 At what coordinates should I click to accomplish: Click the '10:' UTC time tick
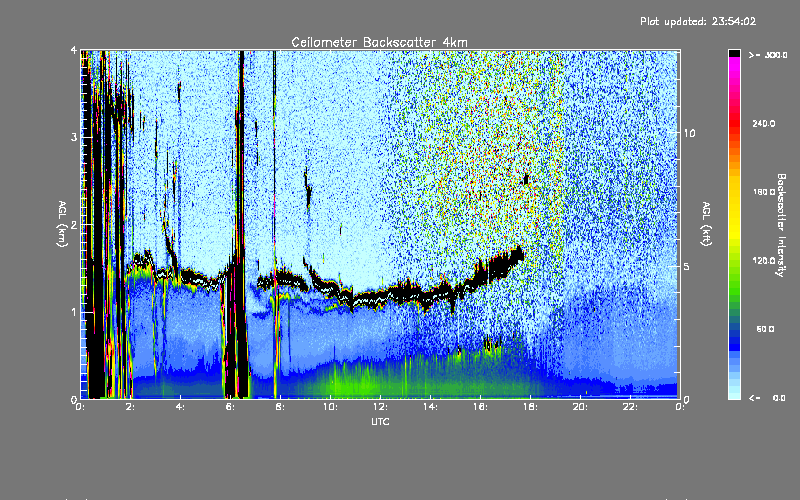pos(330,407)
